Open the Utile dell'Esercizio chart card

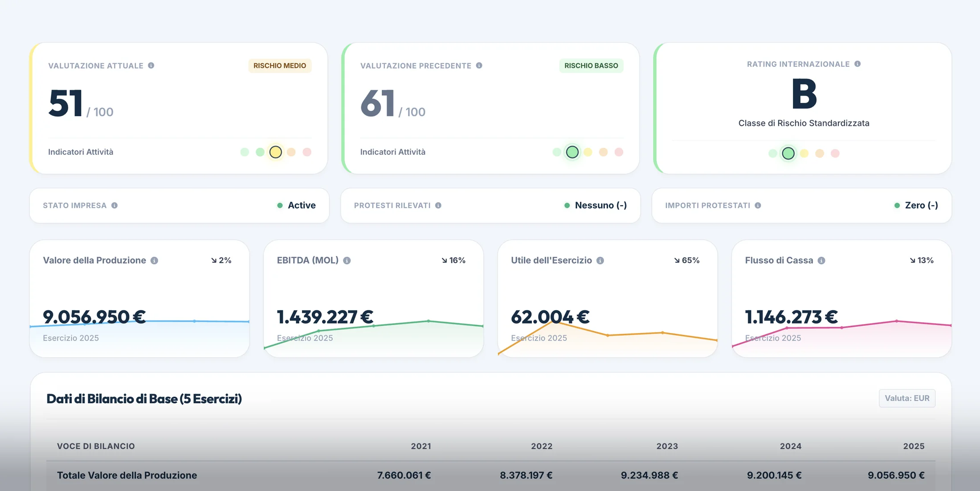608,299
